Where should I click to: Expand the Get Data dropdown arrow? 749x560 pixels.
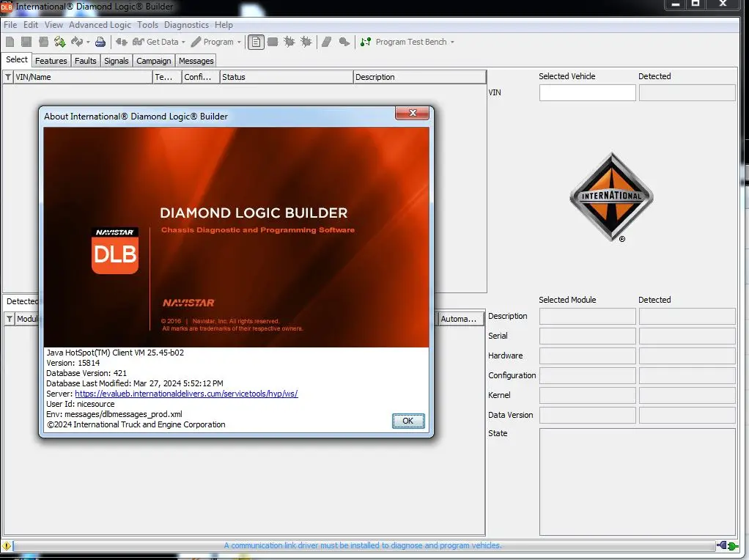pyautogui.click(x=183, y=42)
